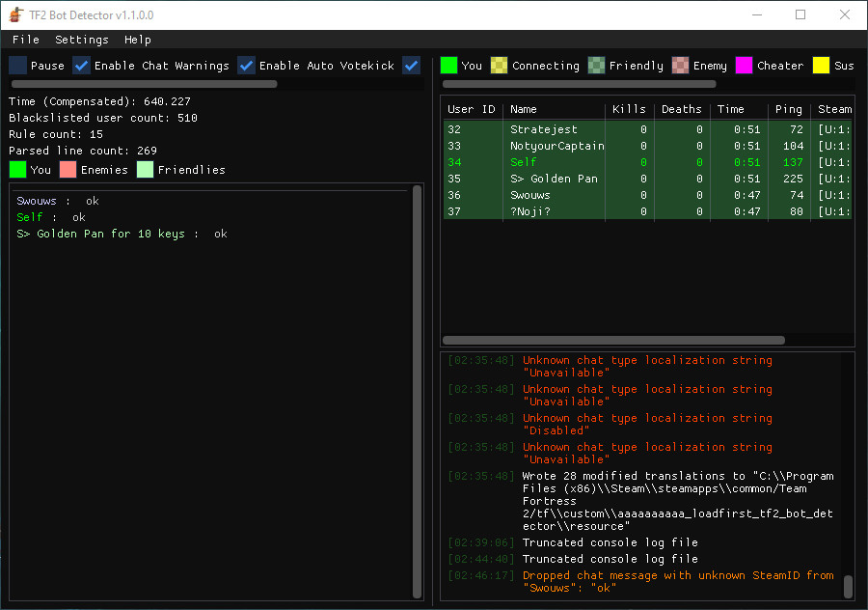The height and width of the screenshot is (610, 868).
Task: Click the scoreboard horizontal scrollbar
Action: [613, 340]
